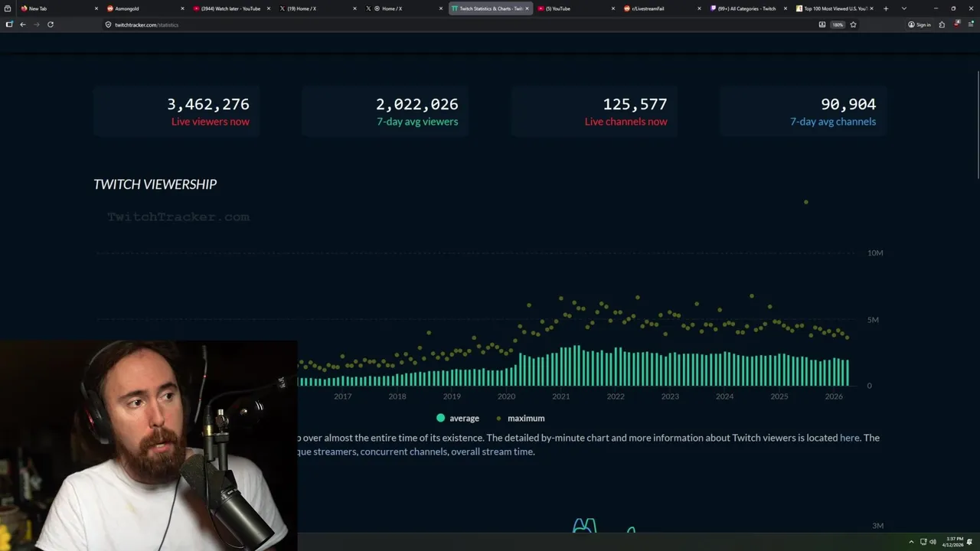This screenshot has height=551, width=980.
Task: Close the r/LivestreamFail tab
Action: pyautogui.click(x=699, y=8)
